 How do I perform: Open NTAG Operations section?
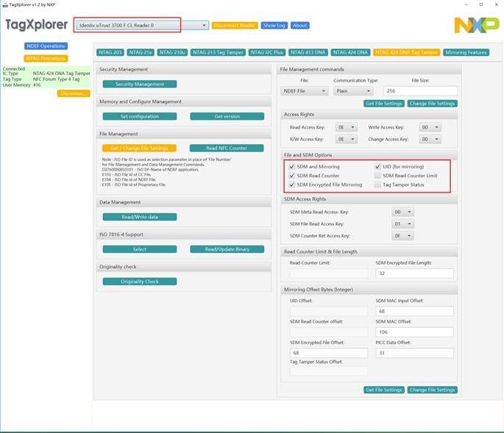click(x=46, y=59)
